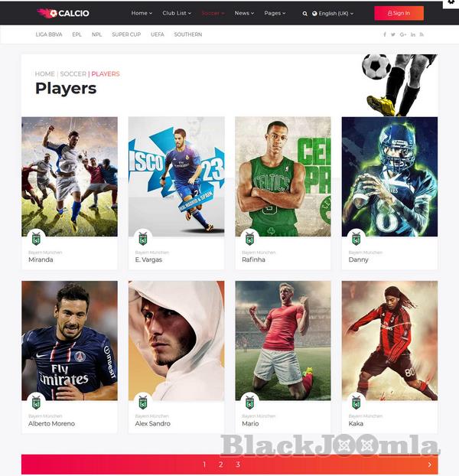Expand the Club List dropdown menu

[177, 13]
